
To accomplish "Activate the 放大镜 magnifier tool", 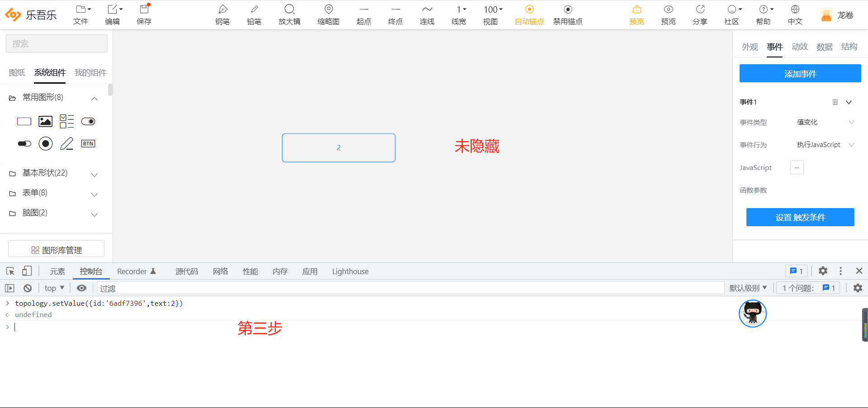I will pyautogui.click(x=289, y=14).
